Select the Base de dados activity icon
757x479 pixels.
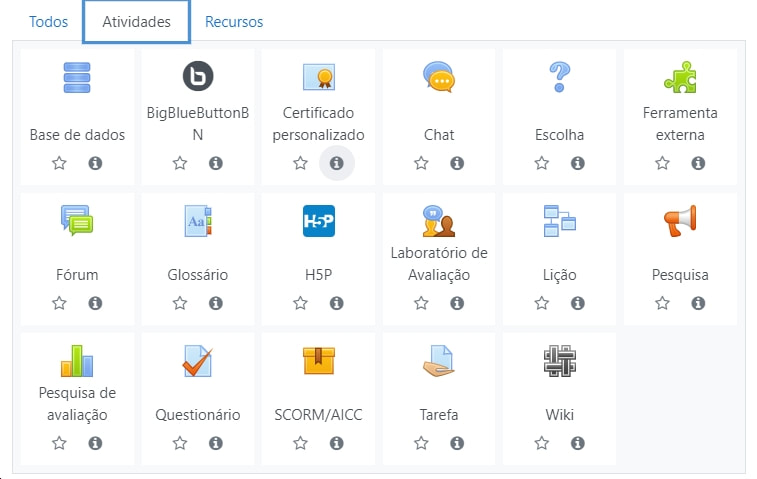coord(77,77)
